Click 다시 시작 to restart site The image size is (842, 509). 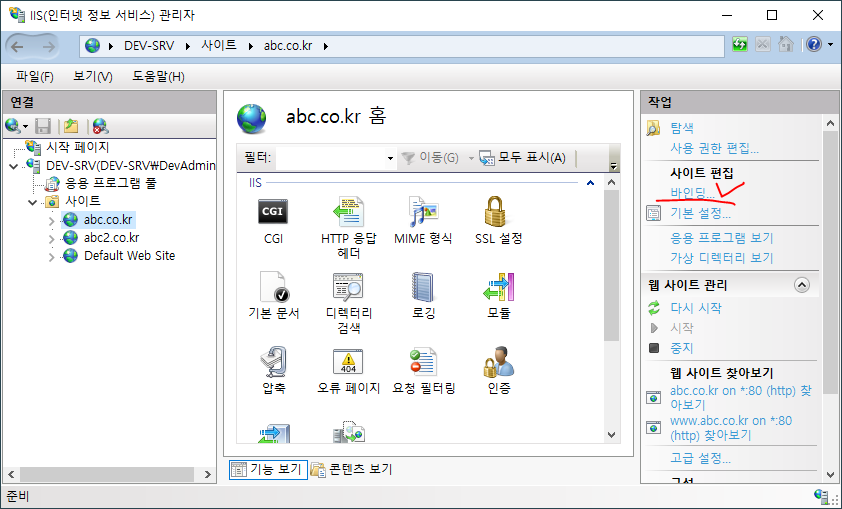coord(696,308)
